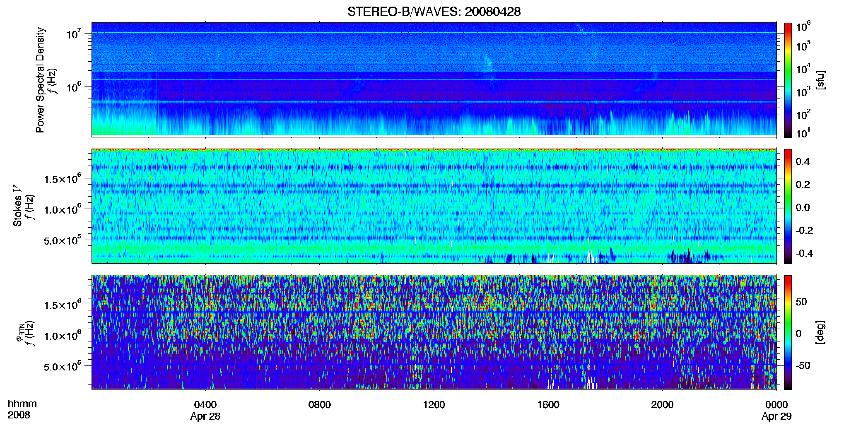Click the 10^1 label on the sfu color bar
The image size is (868, 447).
[x=803, y=133]
